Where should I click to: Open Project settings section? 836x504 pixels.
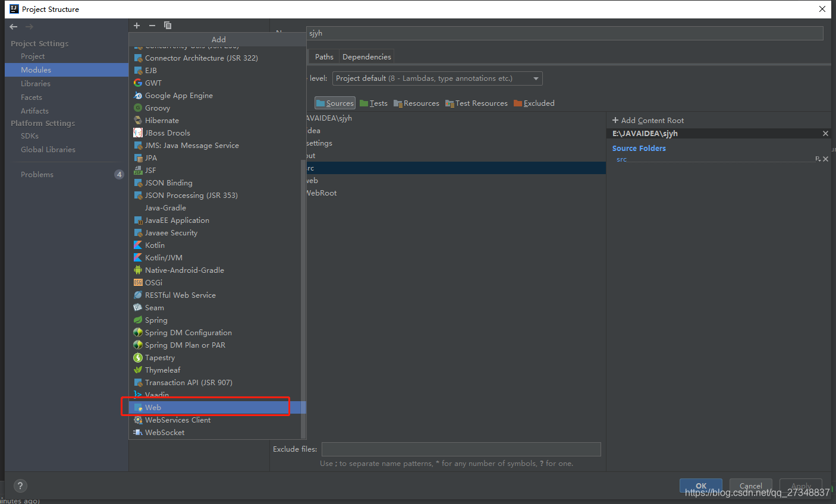pyautogui.click(x=33, y=56)
